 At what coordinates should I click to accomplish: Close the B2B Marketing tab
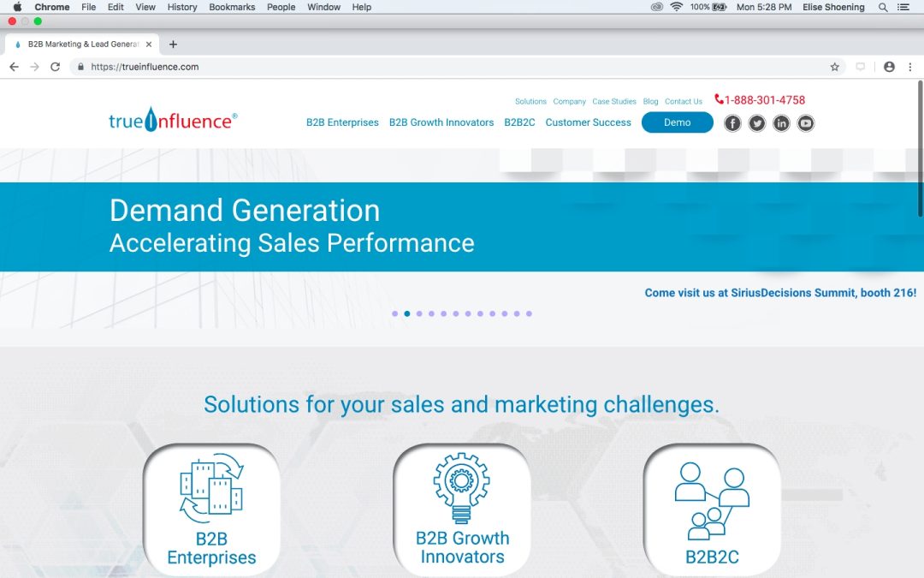pos(149,45)
